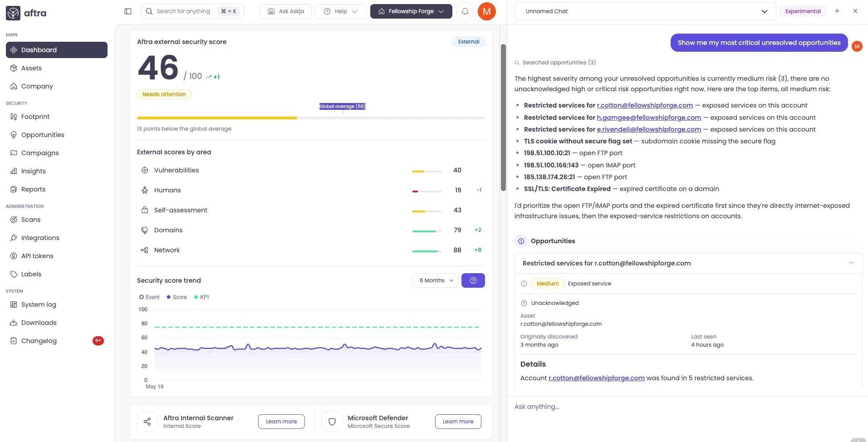
Task: Click the Network score bar
Action: click(x=427, y=251)
